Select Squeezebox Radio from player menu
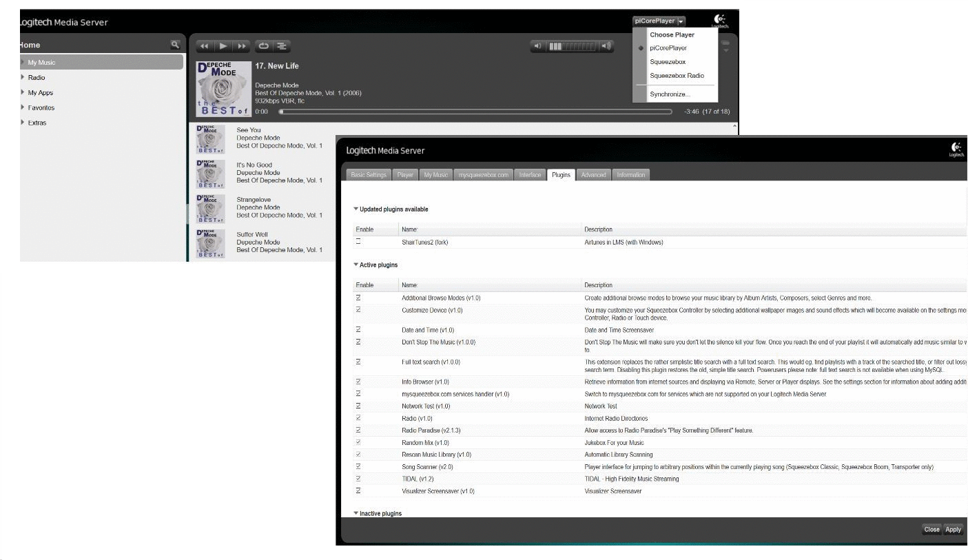 (677, 76)
